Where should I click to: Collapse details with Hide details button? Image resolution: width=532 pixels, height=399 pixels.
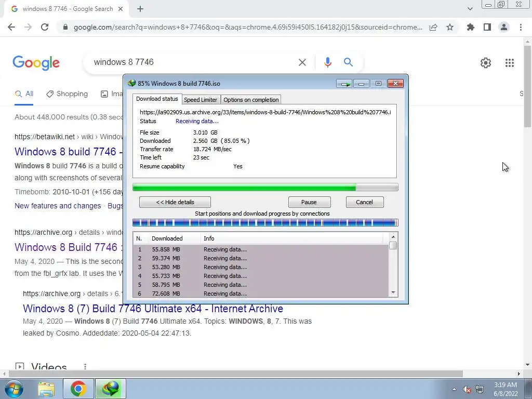(x=175, y=202)
